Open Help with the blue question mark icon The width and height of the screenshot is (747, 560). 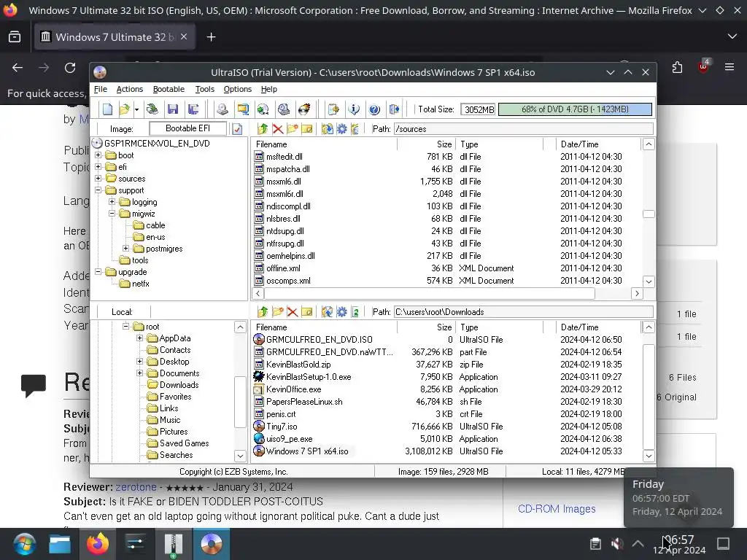(x=374, y=109)
